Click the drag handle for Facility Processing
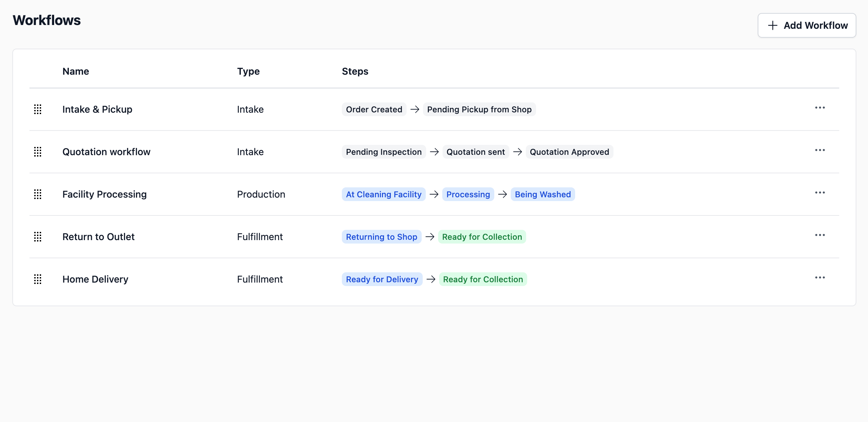The image size is (868, 422). [38, 194]
